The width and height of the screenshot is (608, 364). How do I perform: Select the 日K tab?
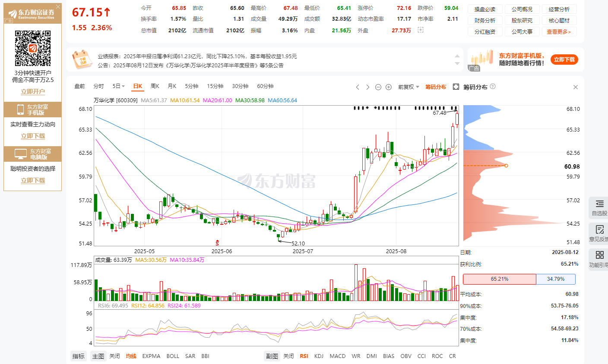pyautogui.click(x=137, y=86)
